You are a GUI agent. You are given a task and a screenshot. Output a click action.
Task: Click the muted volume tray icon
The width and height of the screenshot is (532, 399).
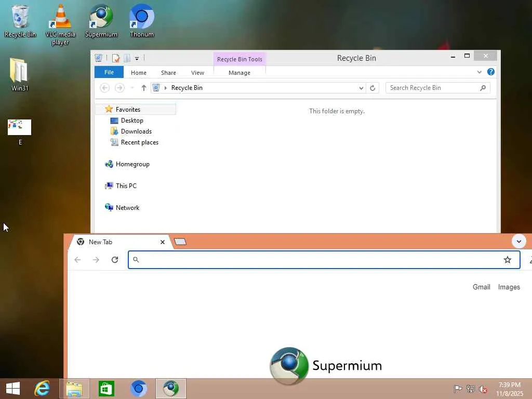click(483, 389)
